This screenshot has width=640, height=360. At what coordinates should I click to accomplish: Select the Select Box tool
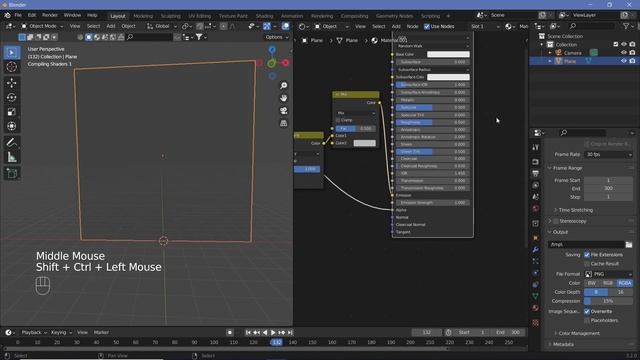11,53
